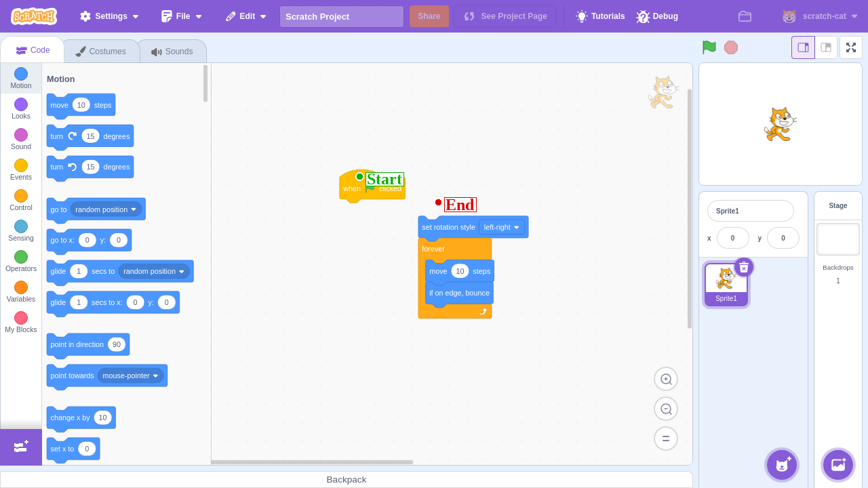The height and width of the screenshot is (488, 868).
Task: Select the Events block category
Action: point(21,170)
